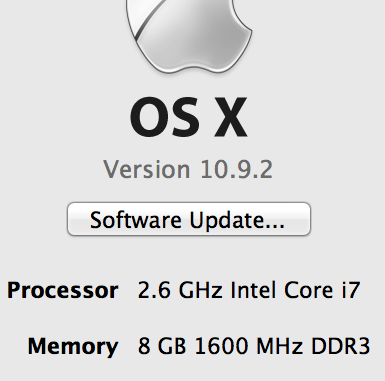The width and height of the screenshot is (385, 381).
Task: Click the word Version
Action: pos(147,169)
